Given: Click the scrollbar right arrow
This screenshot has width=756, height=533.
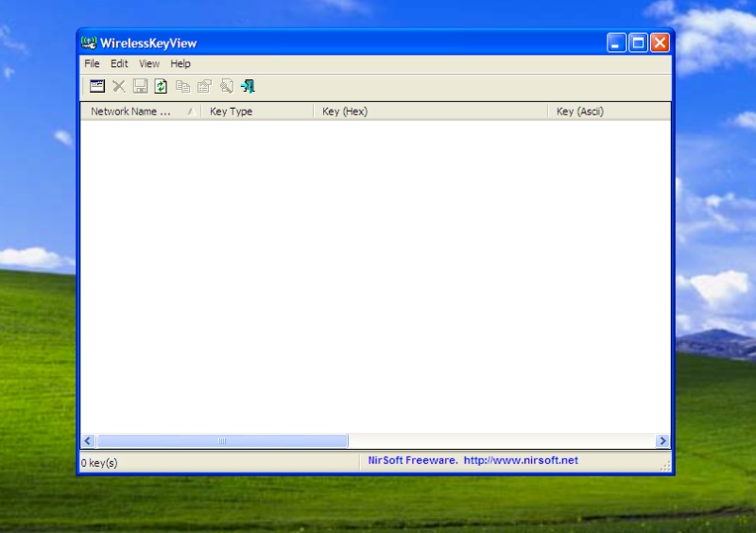Looking at the screenshot, I should pos(662,441).
